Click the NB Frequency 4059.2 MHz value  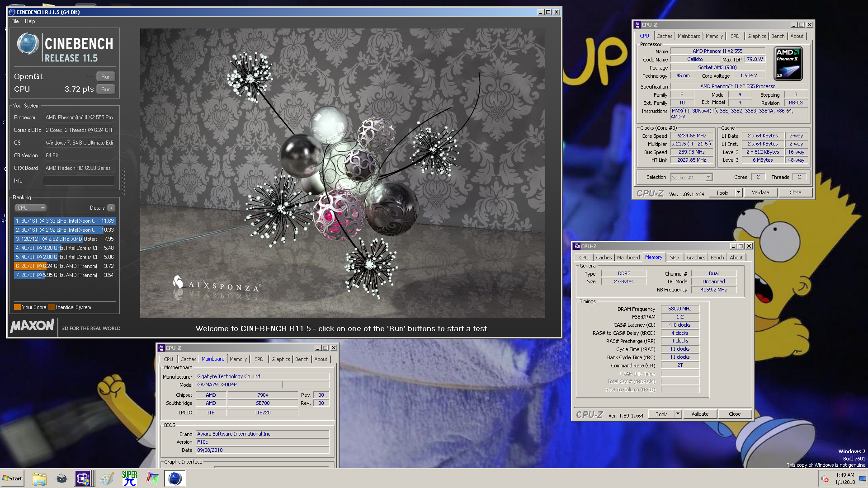[x=714, y=290]
